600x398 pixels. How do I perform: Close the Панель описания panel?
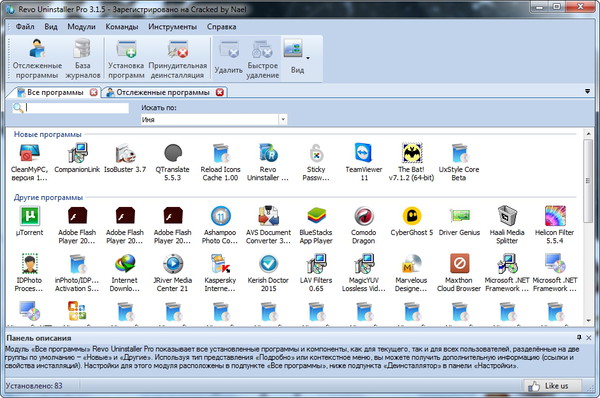pyautogui.click(x=589, y=338)
